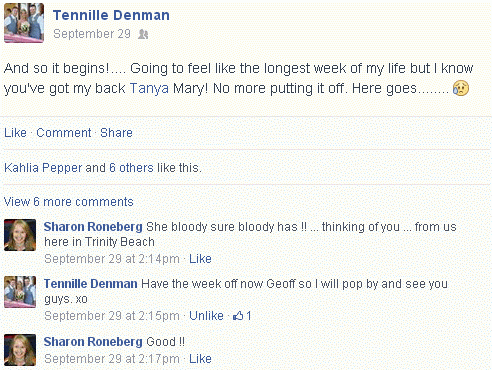
Task: Open the Comment link under the post
Action: point(64,133)
